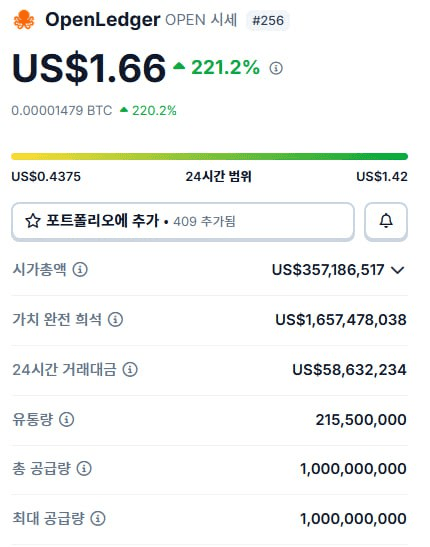Show info for 가치 완전 희석

pyautogui.click(x=115, y=319)
